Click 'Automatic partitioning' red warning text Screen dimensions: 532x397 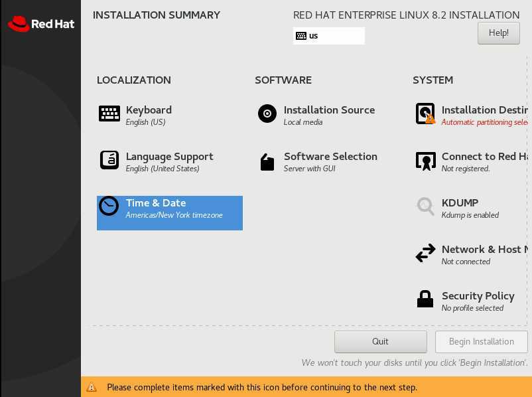(x=484, y=122)
